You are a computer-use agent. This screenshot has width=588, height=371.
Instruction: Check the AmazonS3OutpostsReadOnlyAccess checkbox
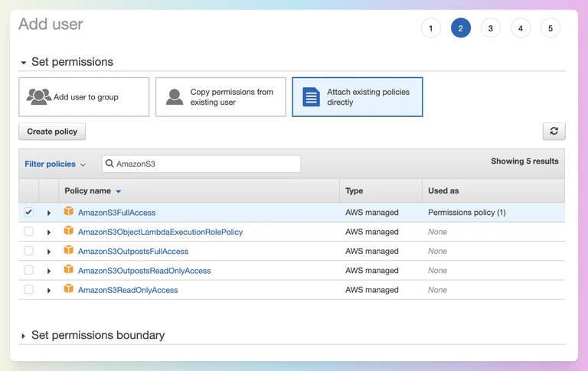pyautogui.click(x=28, y=270)
